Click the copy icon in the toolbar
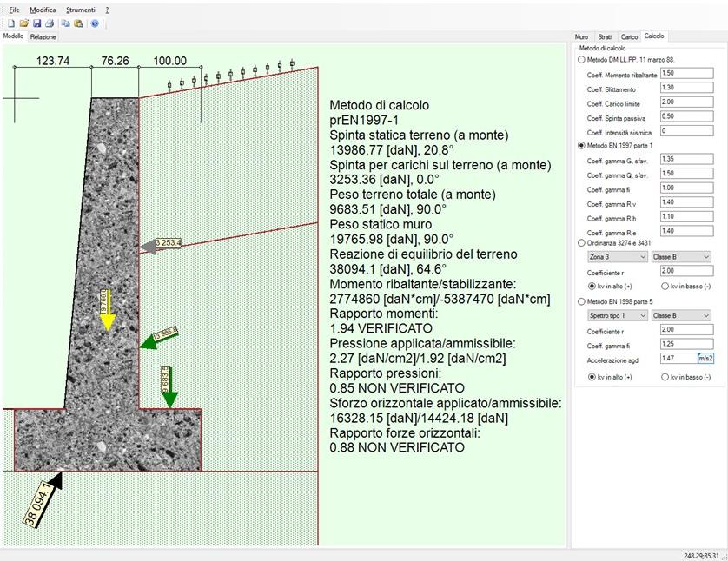Screen dimensions: 728x561 tap(66, 23)
